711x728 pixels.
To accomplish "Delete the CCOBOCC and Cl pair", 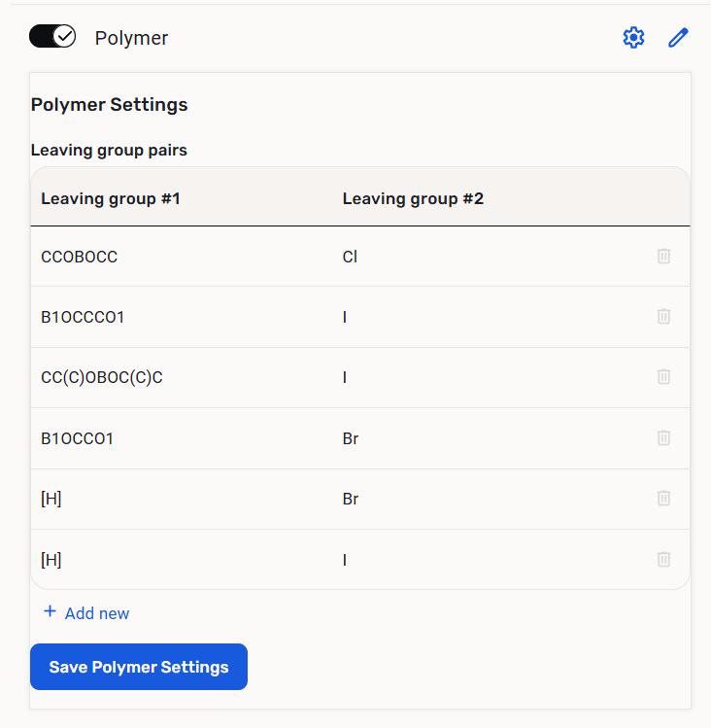I will (x=663, y=257).
